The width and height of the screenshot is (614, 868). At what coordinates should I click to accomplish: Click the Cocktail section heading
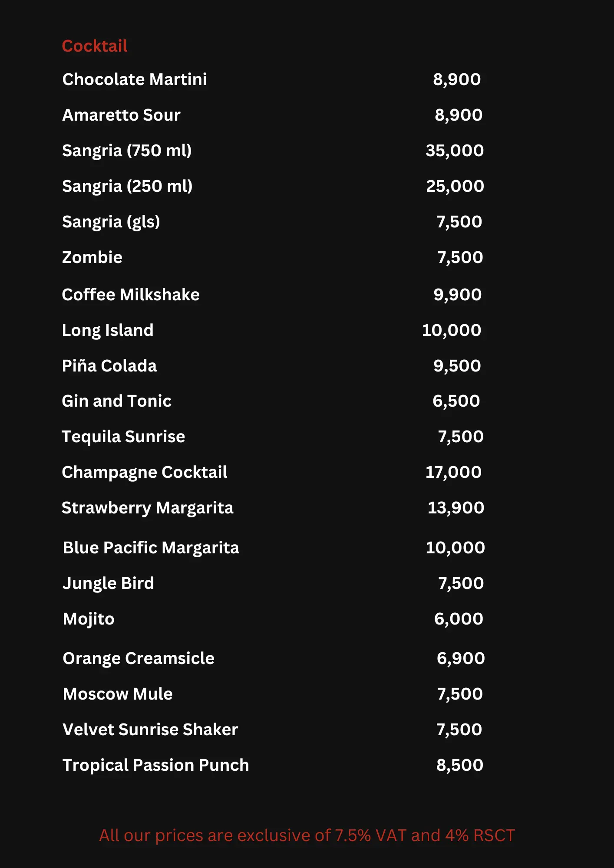[x=95, y=46]
